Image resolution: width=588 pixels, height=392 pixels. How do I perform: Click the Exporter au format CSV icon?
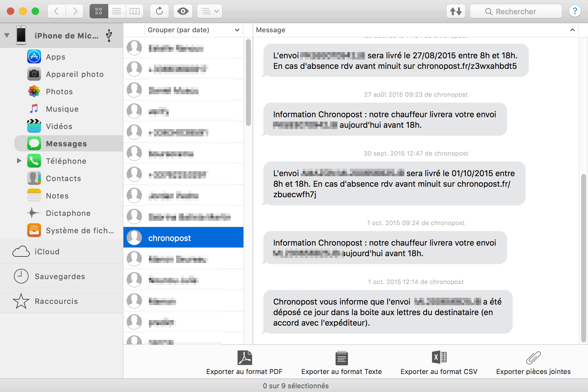click(439, 357)
